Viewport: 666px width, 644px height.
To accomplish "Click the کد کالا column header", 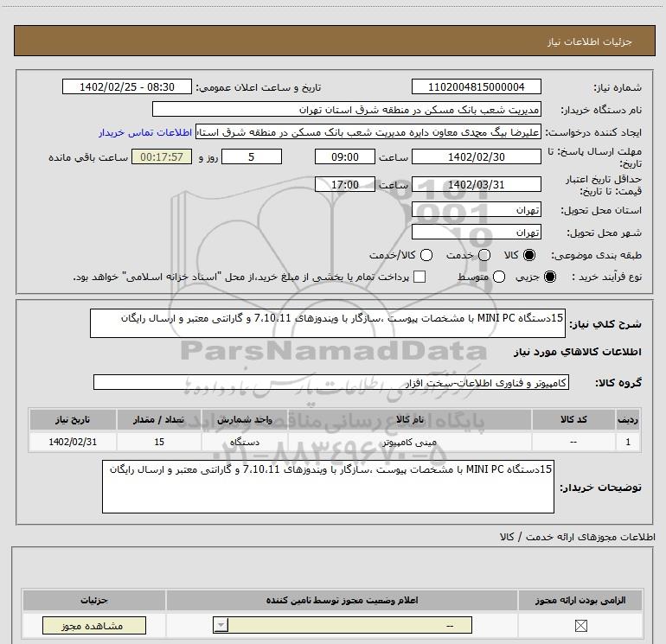I will point(573,419).
